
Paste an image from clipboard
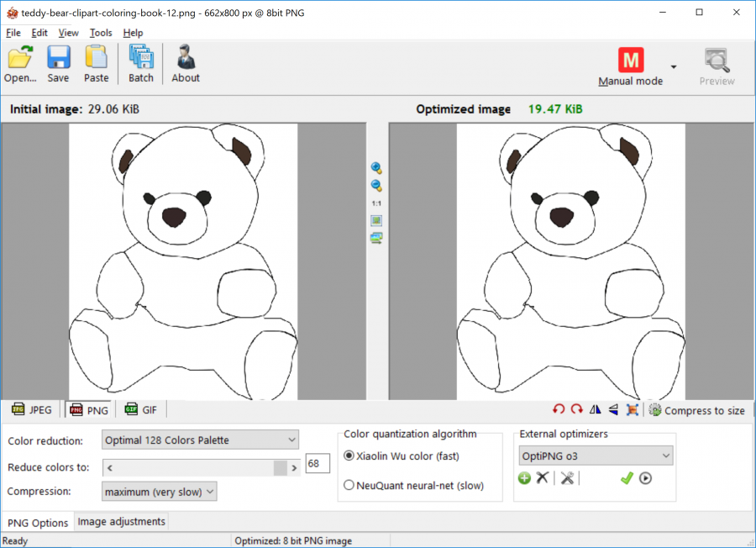96,61
